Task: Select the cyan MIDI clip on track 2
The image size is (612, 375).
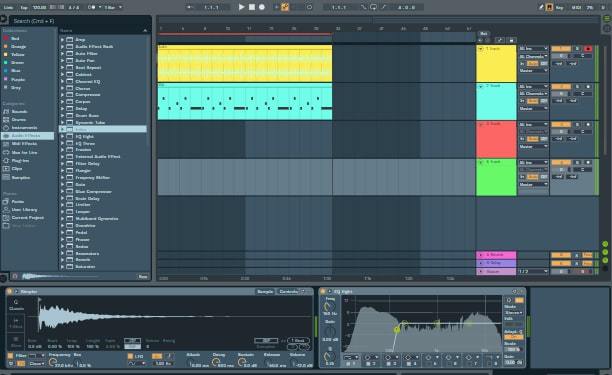Action: [x=245, y=101]
